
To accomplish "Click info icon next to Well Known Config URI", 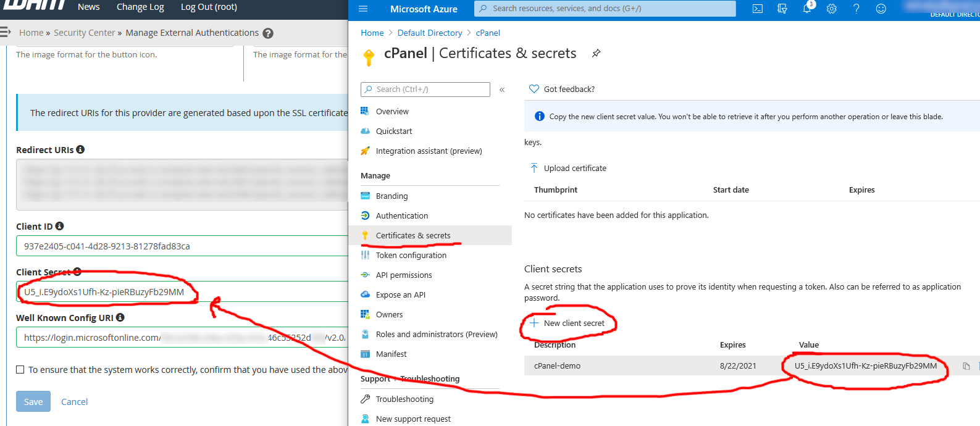I will tap(120, 317).
